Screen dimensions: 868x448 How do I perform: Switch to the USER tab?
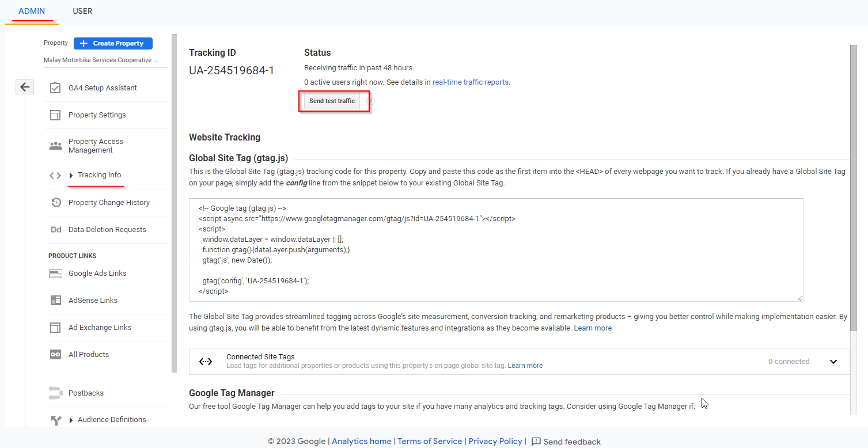coord(82,11)
